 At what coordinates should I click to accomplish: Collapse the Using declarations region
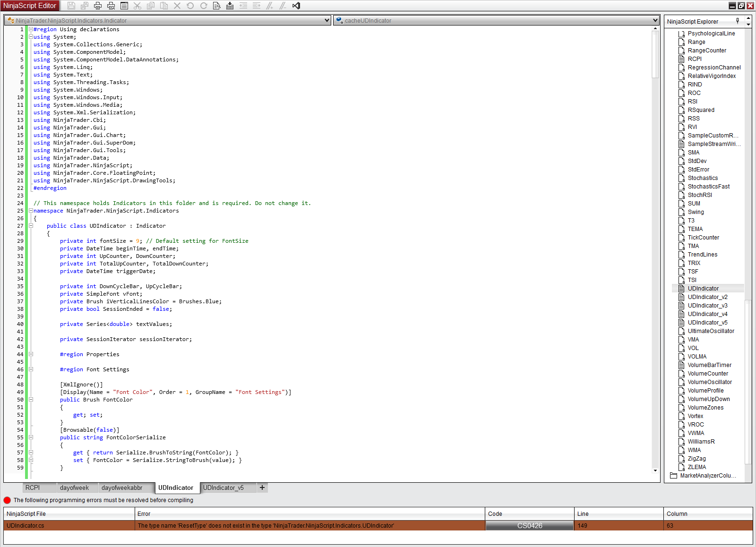(x=31, y=29)
